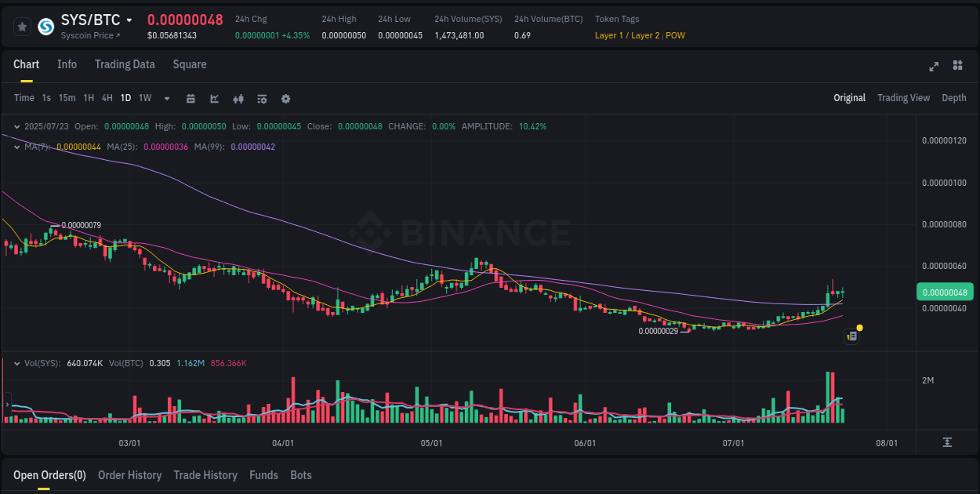This screenshot has height=494, width=980.
Task: Collapse the MA indicator row chevron
Action: pyautogui.click(x=17, y=146)
